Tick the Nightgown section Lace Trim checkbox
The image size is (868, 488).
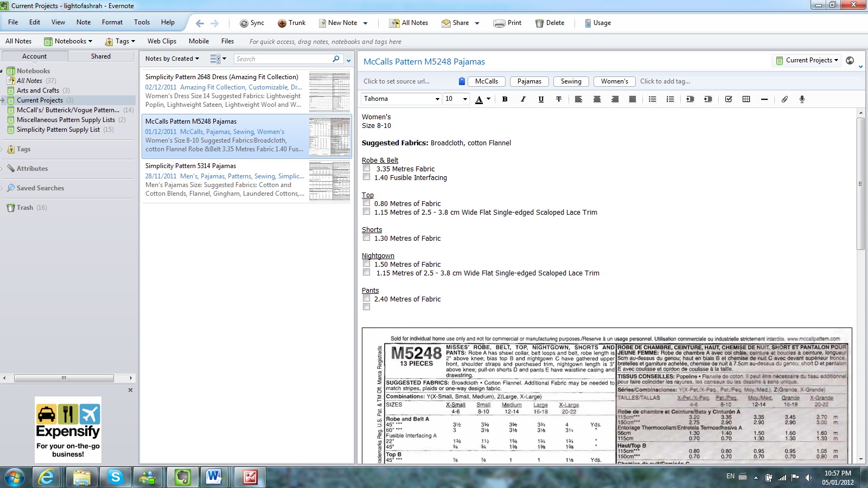pyautogui.click(x=367, y=272)
